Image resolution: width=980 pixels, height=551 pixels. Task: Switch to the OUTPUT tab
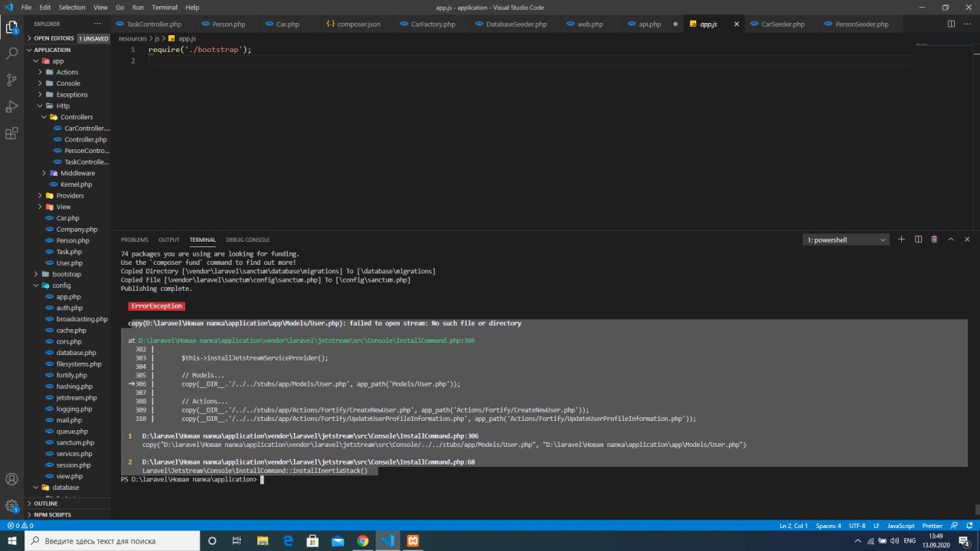[169, 240]
